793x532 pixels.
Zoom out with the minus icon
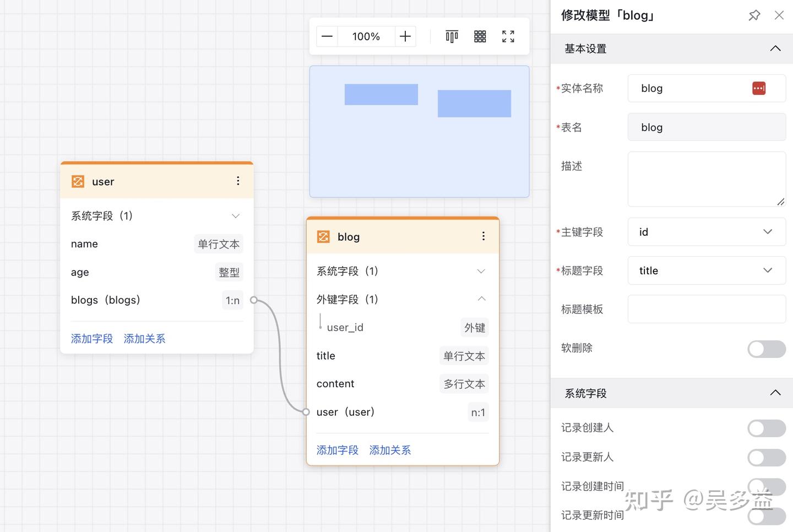(327, 36)
